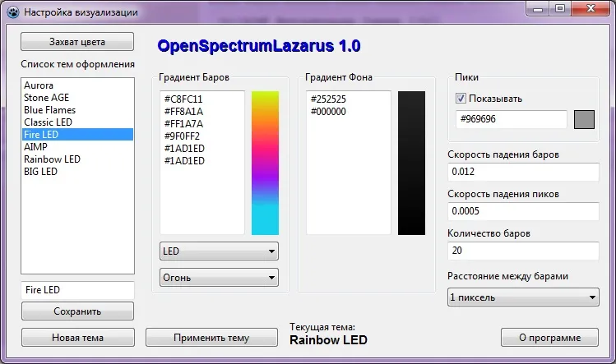Viewport: 616px width, 364px height.
Task: Select the highlighted Fire LED list item
Action: tap(77, 134)
